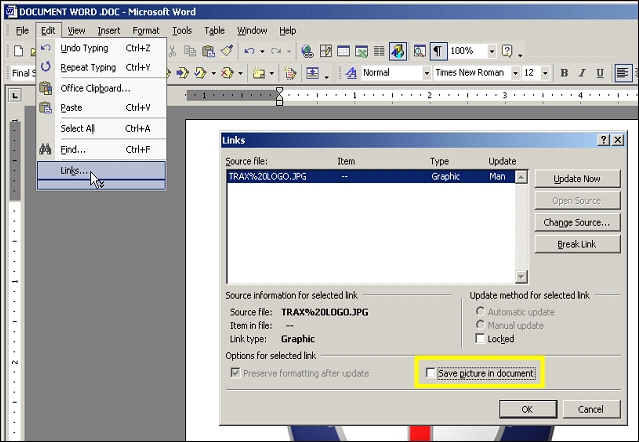Click Insert Excel Worksheet icon
This screenshot has width=639, height=442.
tap(361, 51)
